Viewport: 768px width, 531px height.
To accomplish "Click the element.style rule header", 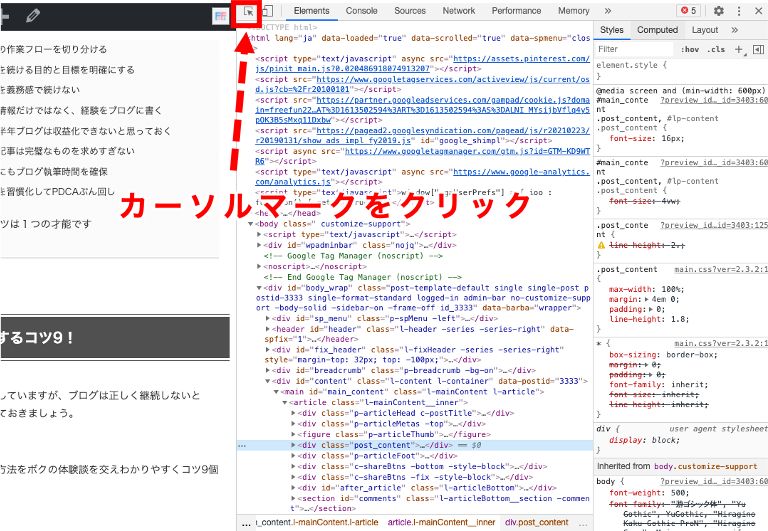I will (631, 65).
